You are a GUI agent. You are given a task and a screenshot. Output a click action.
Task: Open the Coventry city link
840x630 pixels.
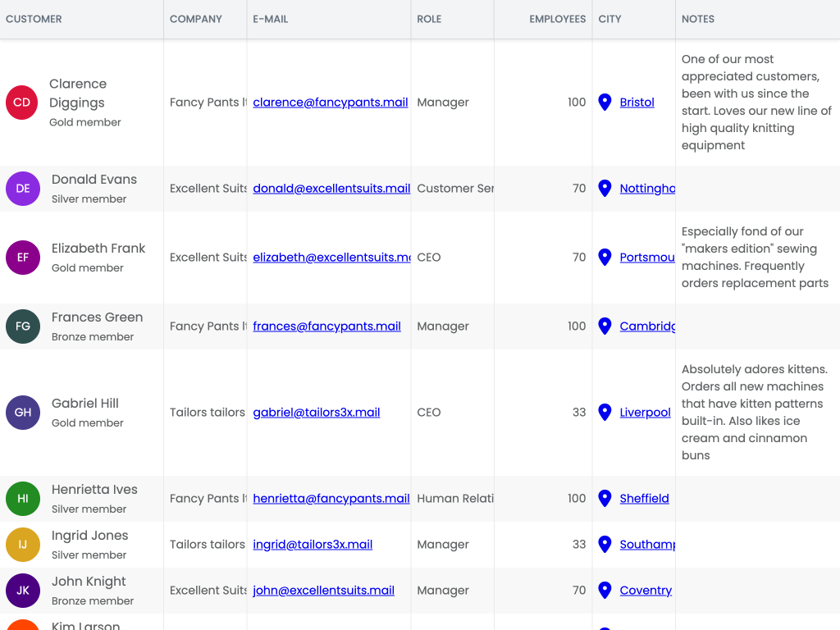tap(646, 591)
